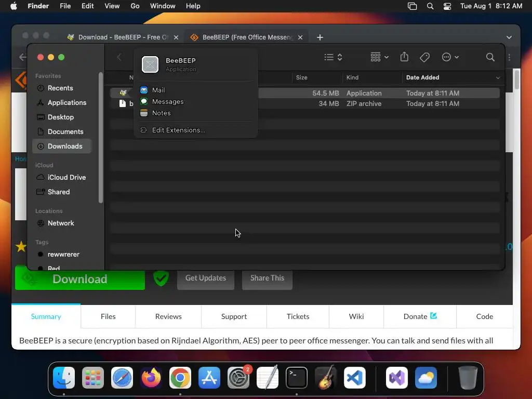
Task: Open the Reviews tab
Action: (168, 316)
